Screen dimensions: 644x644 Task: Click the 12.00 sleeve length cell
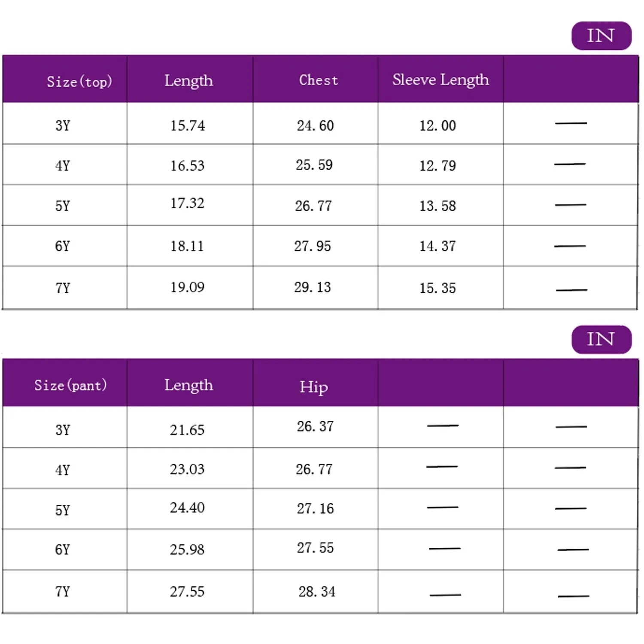click(437, 125)
